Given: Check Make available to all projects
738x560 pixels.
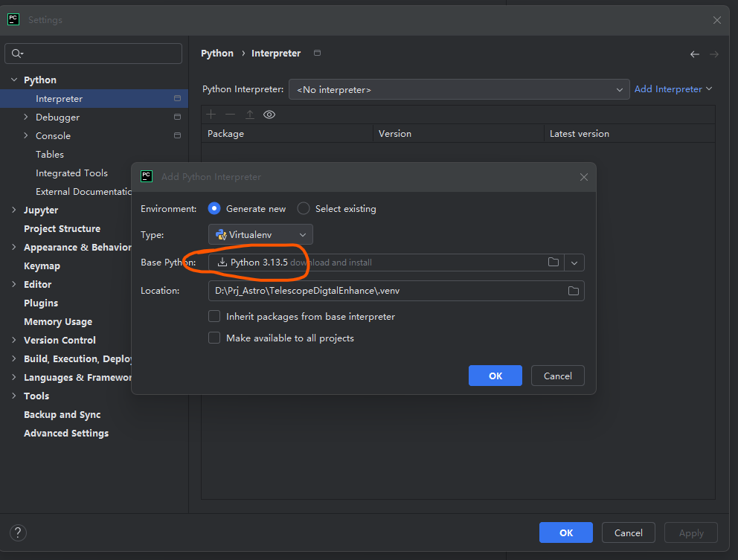Looking at the screenshot, I should click(x=214, y=338).
